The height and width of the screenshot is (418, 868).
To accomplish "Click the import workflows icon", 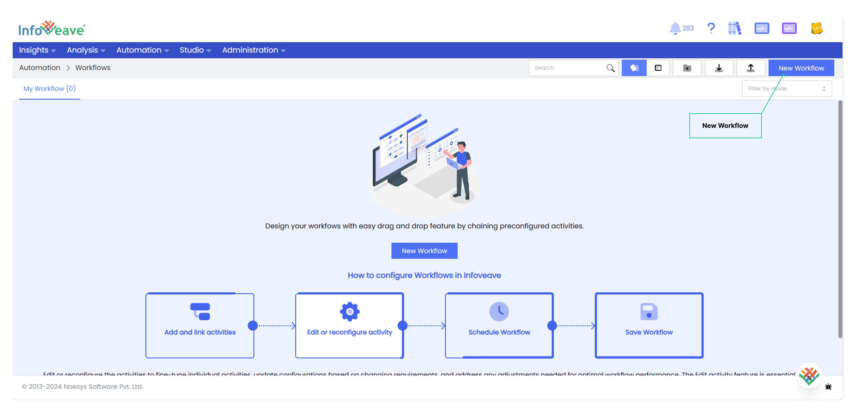I will tap(719, 68).
